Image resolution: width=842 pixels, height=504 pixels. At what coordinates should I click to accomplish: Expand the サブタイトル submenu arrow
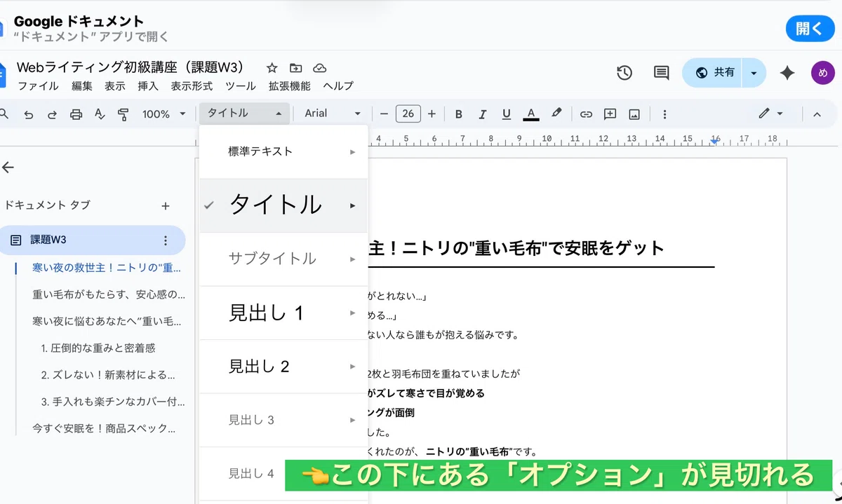[353, 259]
